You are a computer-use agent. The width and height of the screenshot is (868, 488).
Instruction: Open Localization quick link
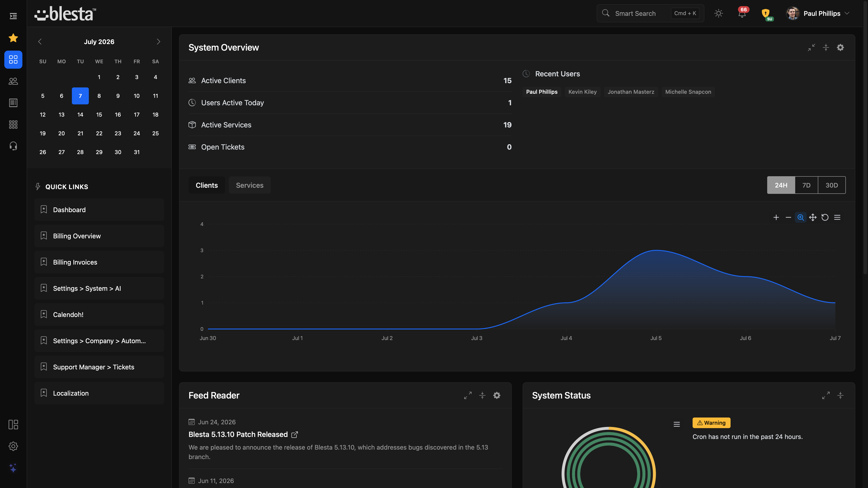[x=99, y=393]
